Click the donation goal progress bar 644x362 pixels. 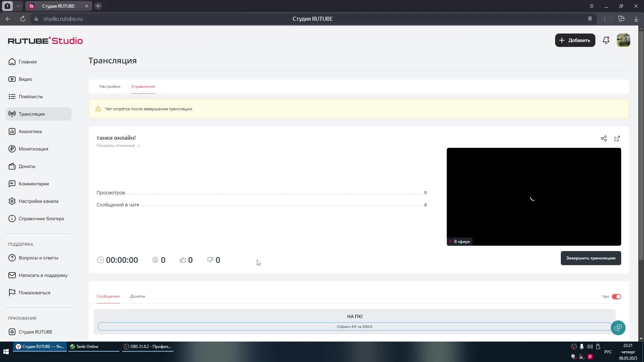(x=355, y=326)
